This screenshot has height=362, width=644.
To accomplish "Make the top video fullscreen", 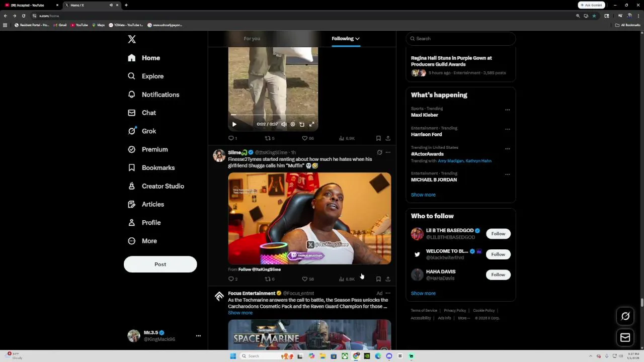I will [312, 124].
